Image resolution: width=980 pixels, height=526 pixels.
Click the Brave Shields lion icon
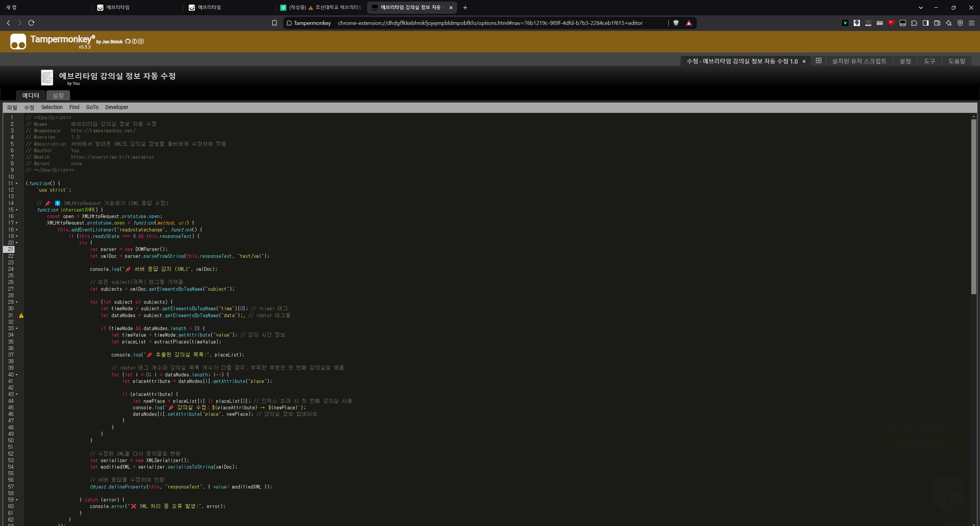pos(676,23)
